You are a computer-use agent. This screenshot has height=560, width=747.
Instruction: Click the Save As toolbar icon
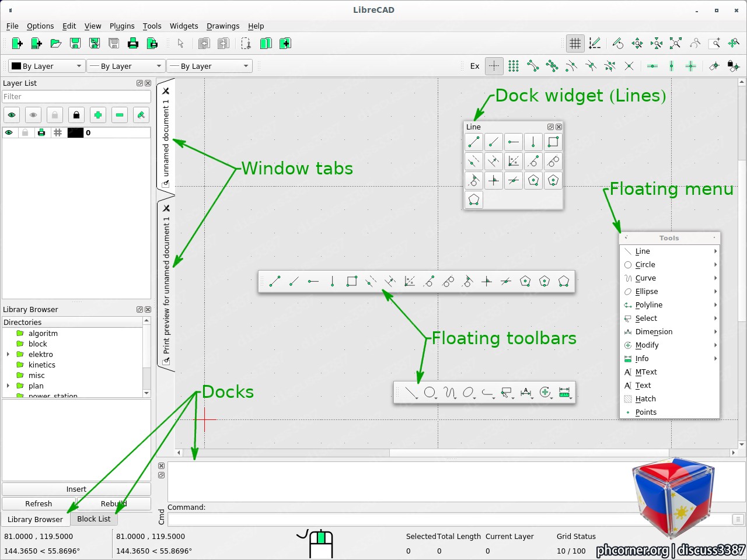(94, 43)
